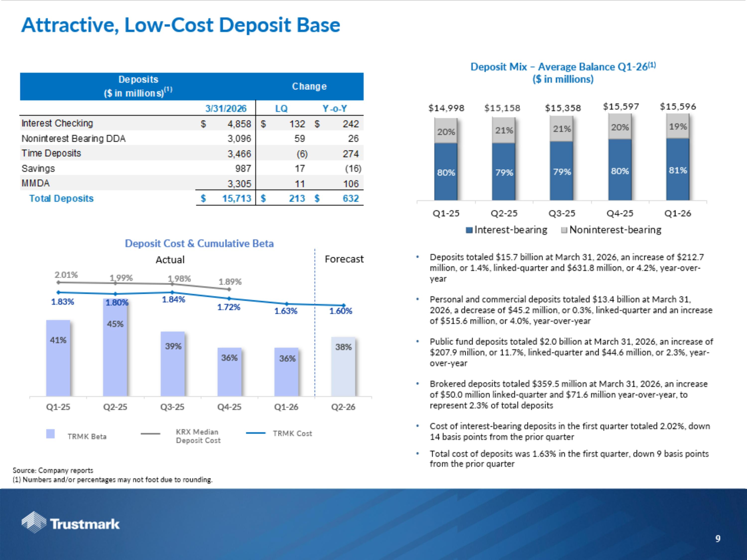Click the 2.01% KRX median data label
747x560 pixels.
point(66,275)
